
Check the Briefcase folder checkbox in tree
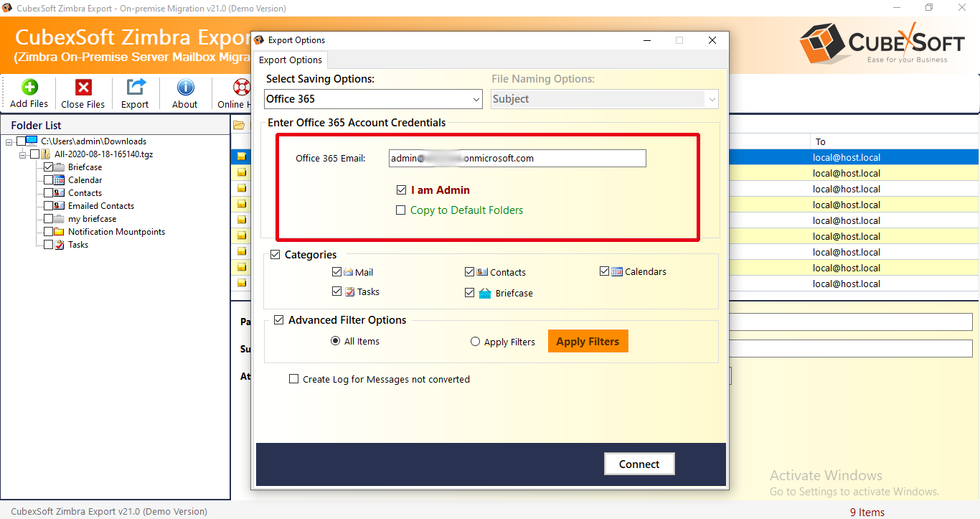(48, 167)
